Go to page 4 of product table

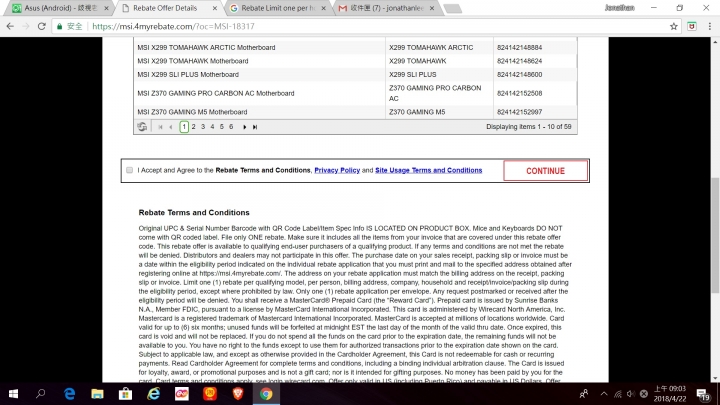pos(212,127)
